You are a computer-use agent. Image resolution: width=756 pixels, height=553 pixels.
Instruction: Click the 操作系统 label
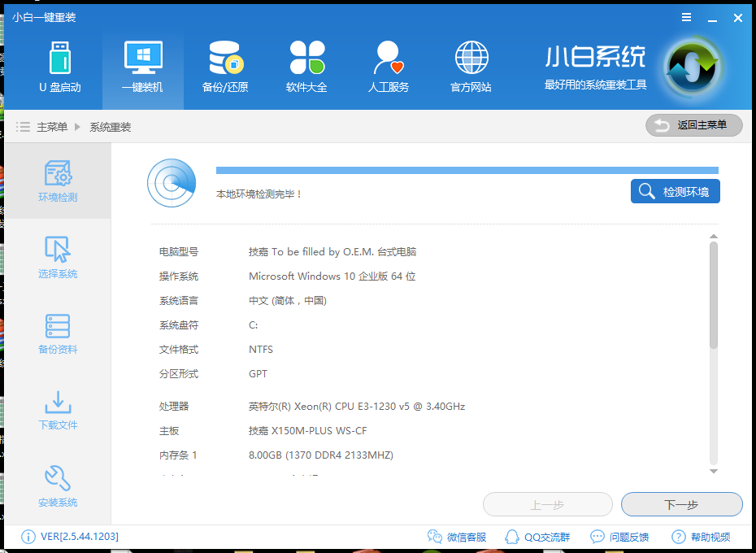[x=179, y=276]
